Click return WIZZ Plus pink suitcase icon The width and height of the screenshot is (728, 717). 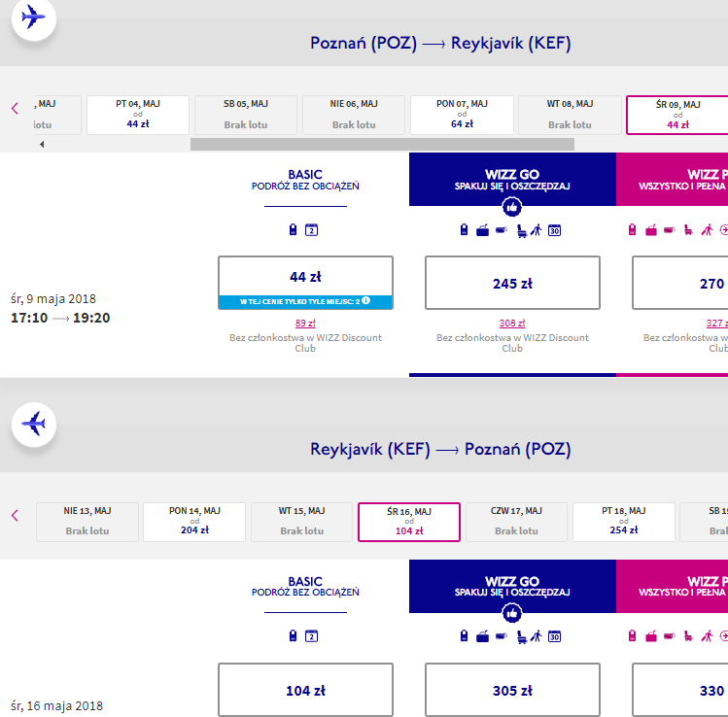coord(651,636)
